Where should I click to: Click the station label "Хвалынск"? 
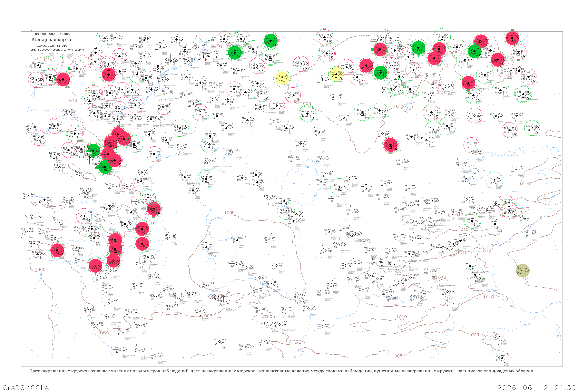194,67
